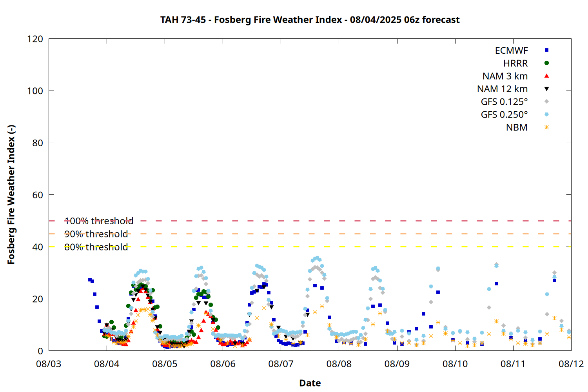Click the 08/11 date tick label
The height and width of the screenshot is (392, 588).
[513, 364]
